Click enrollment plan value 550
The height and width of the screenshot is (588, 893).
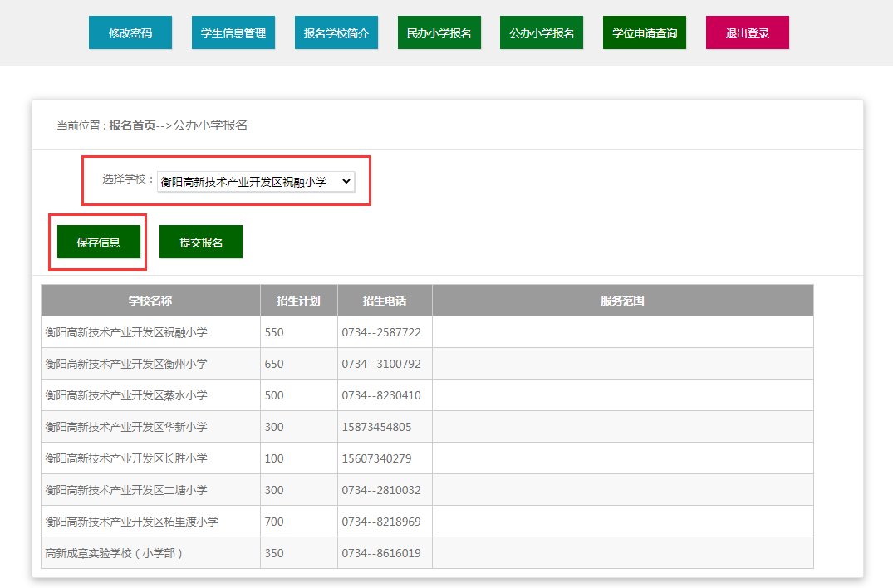click(x=274, y=332)
